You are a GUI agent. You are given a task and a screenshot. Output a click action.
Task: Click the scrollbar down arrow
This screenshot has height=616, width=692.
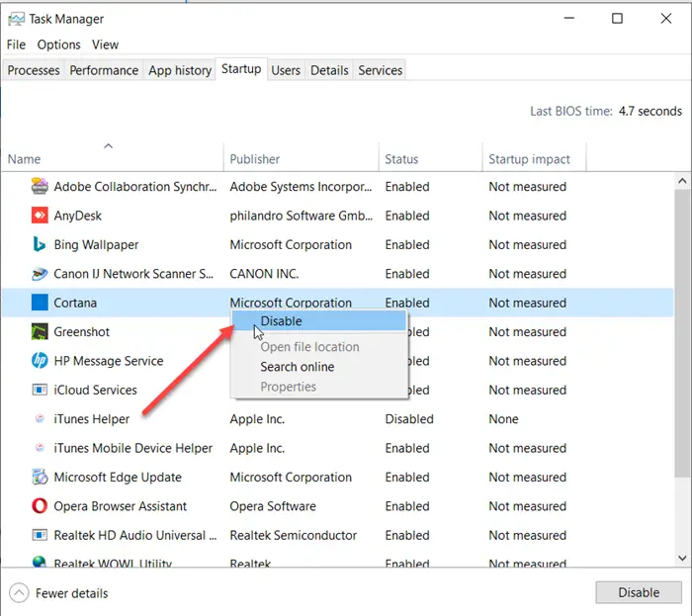(682, 558)
